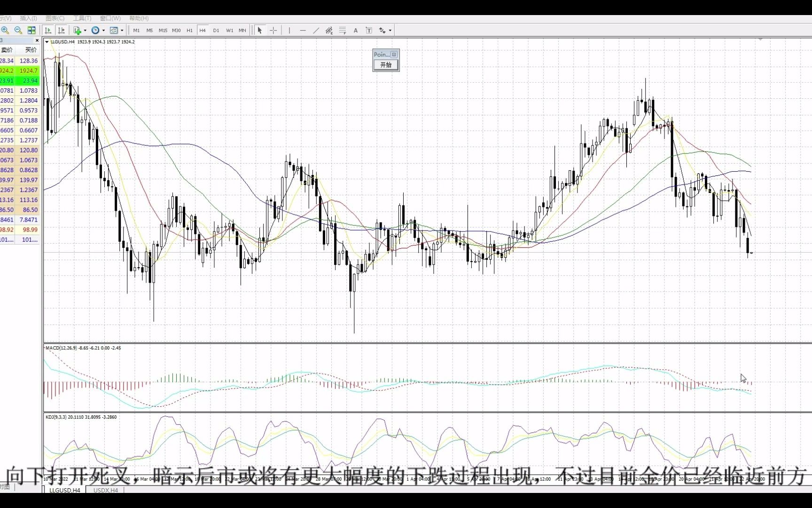This screenshot has width=812, height=508.
Task: Select the 7.8471 price cell
Action: click(x=28, y=220)
